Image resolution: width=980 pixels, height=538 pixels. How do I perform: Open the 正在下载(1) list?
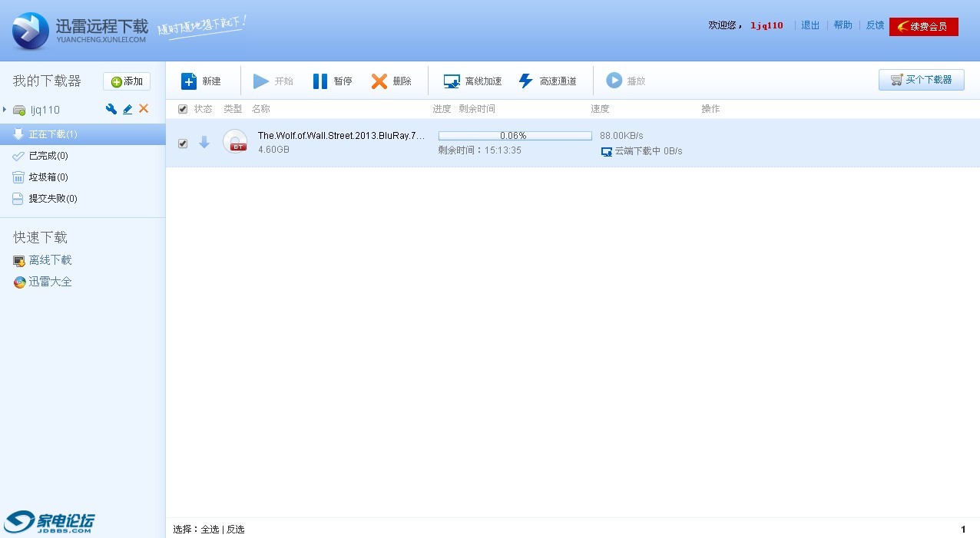[x=82, y=134]
